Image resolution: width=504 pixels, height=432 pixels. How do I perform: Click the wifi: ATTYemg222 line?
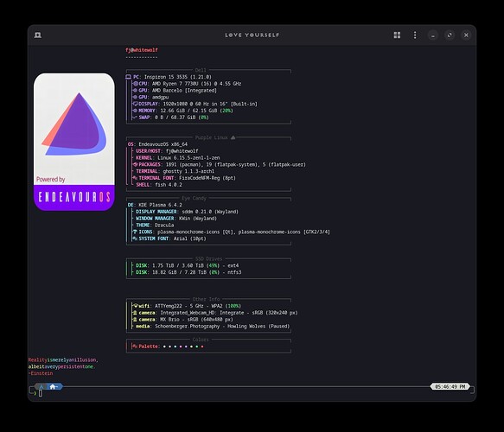187,306
